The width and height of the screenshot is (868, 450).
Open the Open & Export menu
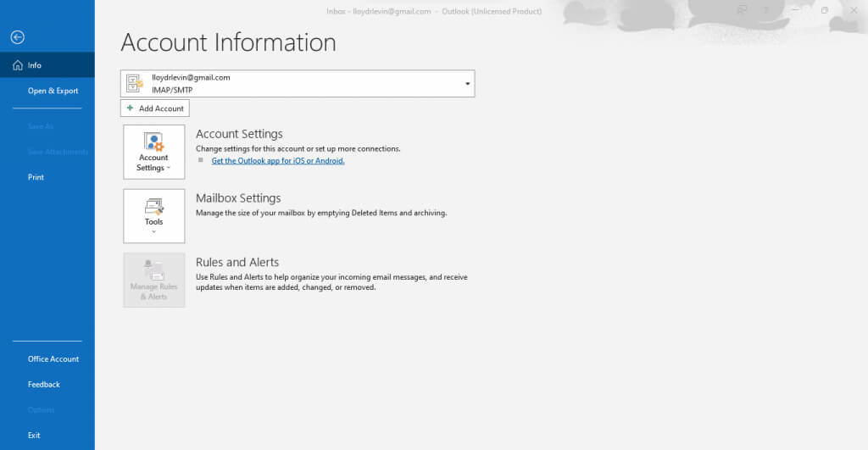(x=53, y=91)
